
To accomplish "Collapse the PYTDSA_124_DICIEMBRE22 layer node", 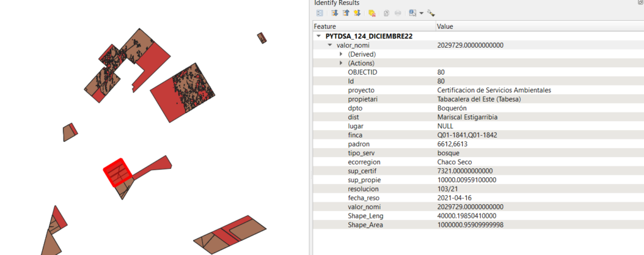I will [x=319, y=36].
